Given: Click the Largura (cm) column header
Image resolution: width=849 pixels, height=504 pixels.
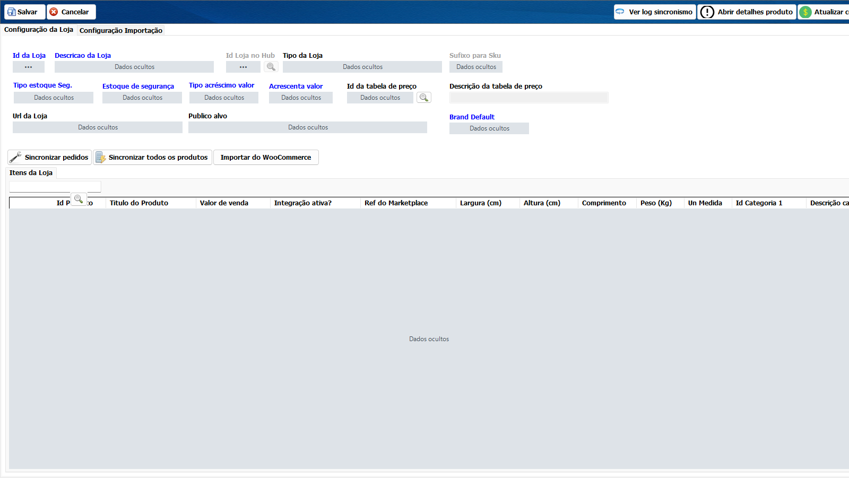Looking at the screenshot, I should pos(488,203).
